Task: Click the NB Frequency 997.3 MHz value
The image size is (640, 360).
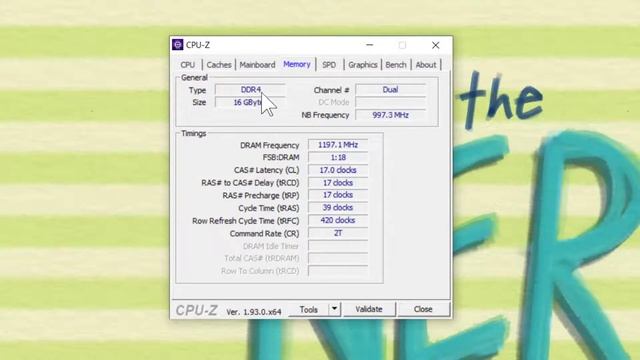Action: pos(390,115)
